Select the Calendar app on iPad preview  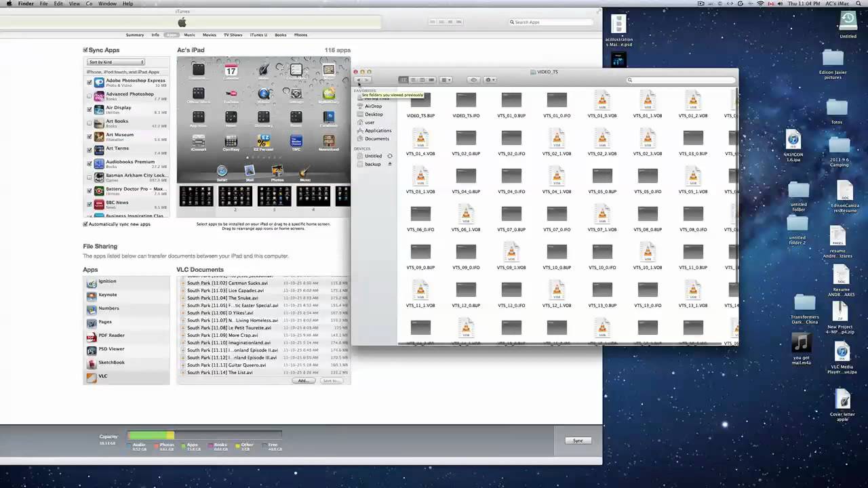(231, 71)
